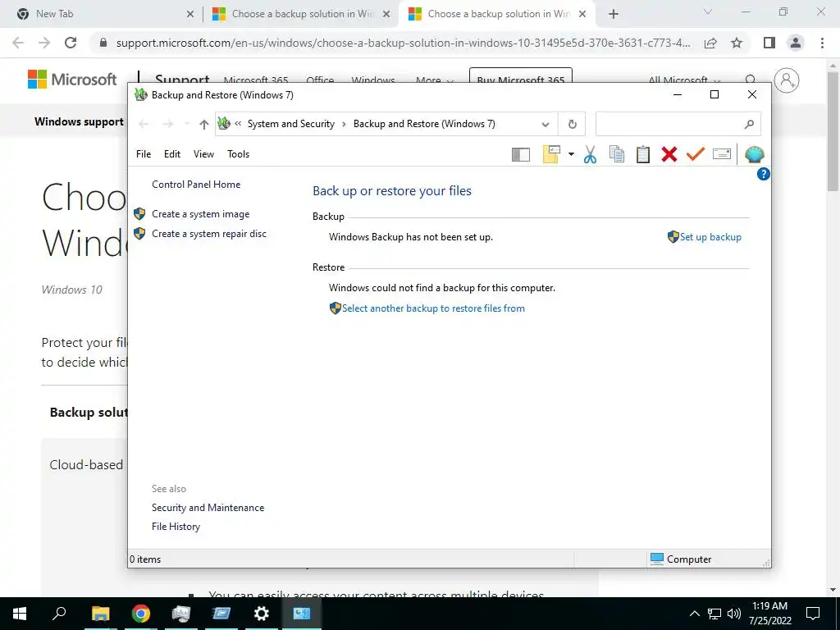Image resolution: width=840 pixels, height=630 pixels.
Task: Open Security and Maintenance link
Action: point(208,507)
